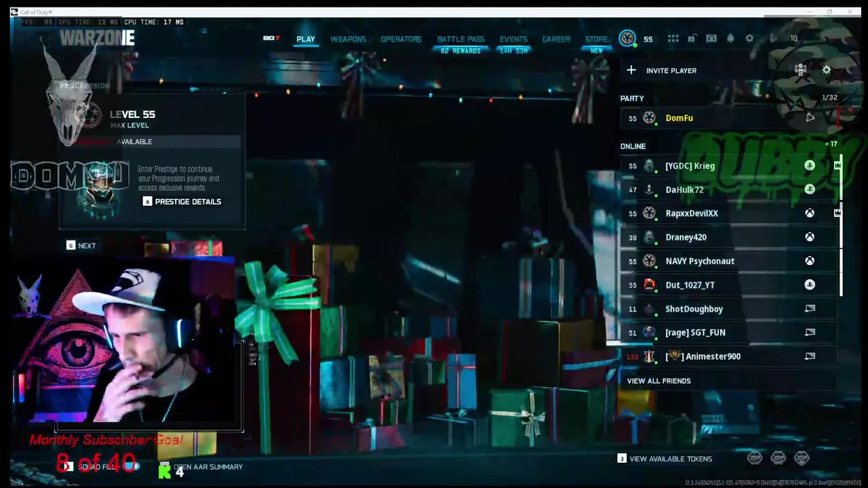The image size is (868, 488).
Task: Click the rank icon beside Dut_1027_YT
Action: pos(649,285)
